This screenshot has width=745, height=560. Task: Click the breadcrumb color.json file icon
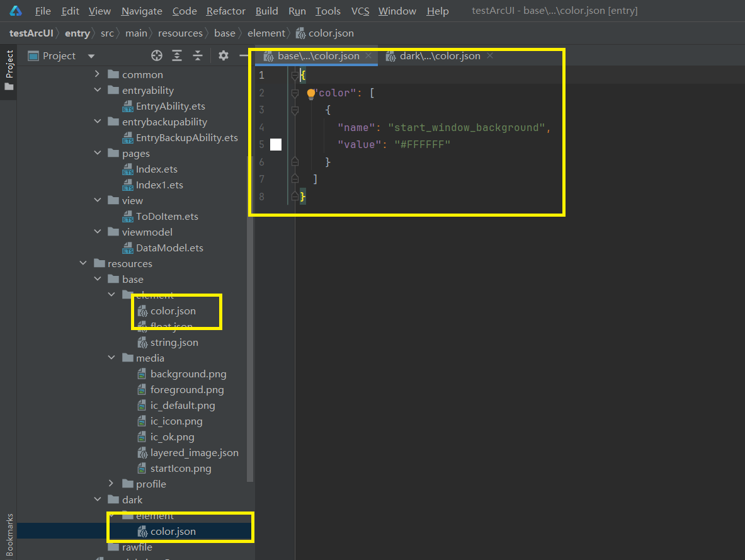(x=300, y=33)
